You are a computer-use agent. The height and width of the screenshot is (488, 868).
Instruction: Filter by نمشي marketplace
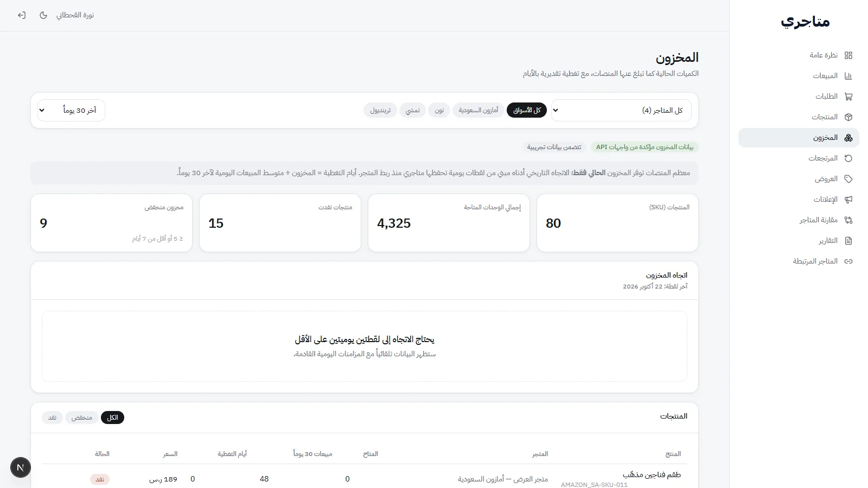(413, 110)
